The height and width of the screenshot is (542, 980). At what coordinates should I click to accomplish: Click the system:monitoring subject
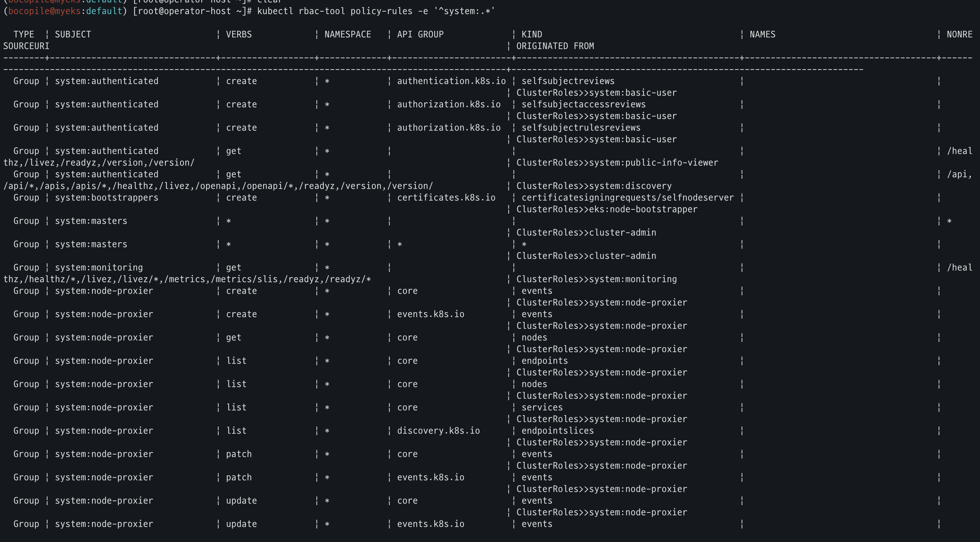pos(99,267)
